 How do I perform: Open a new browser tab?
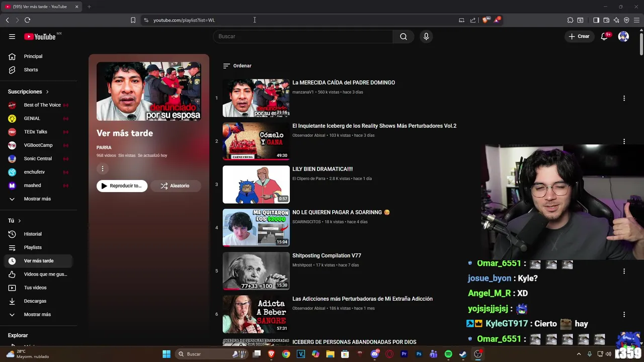(89, 7)
